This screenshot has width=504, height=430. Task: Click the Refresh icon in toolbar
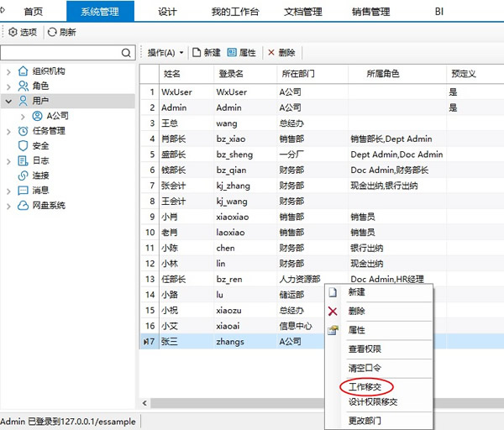click(x=52, y=32)
